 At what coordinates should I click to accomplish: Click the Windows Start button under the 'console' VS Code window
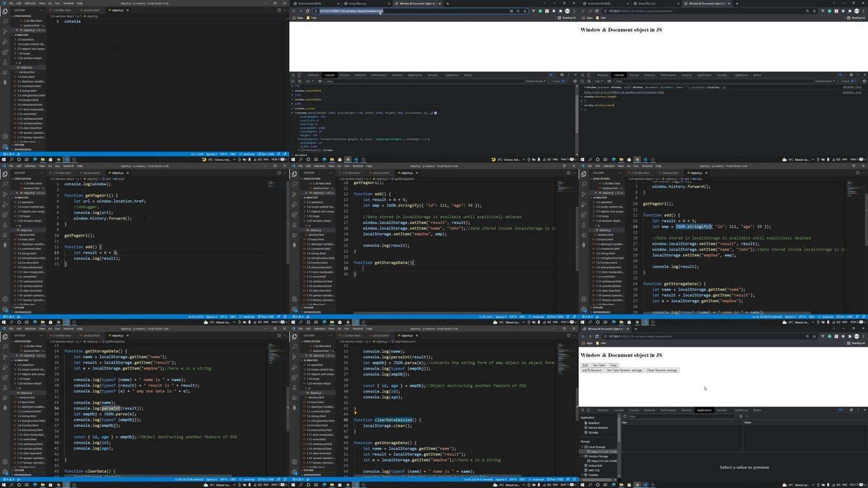tap(4, 160)
